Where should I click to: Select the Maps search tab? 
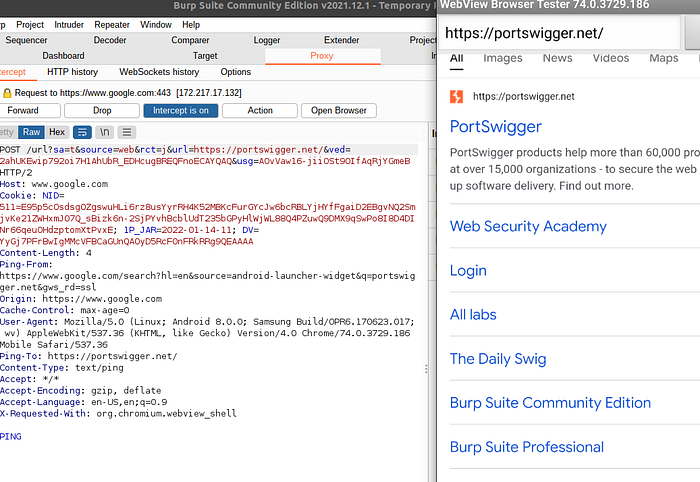tap(664, 58)
